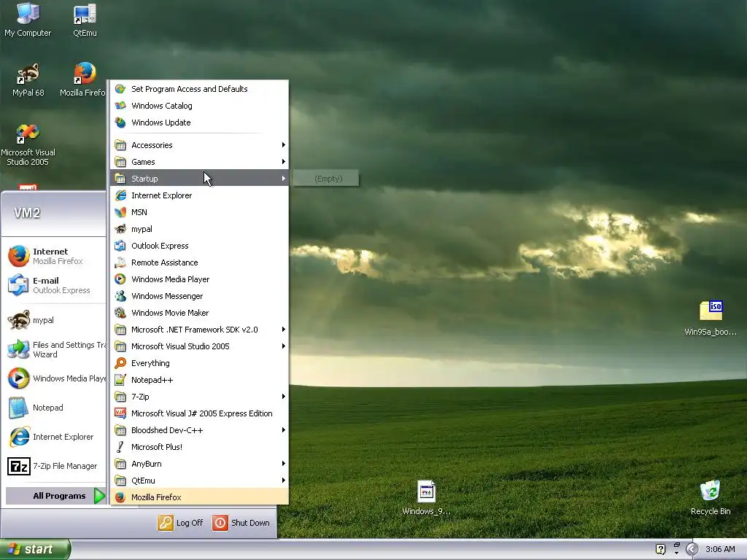Screen dimensions: 747x560
Task: Click mypal in All Programs list
Action: coord(199,229)
